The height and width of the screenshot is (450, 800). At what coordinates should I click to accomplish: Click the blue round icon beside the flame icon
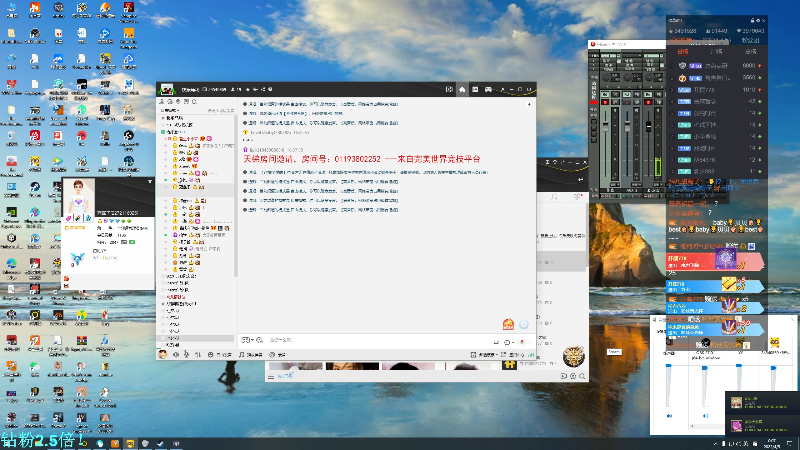click(523, 324)
